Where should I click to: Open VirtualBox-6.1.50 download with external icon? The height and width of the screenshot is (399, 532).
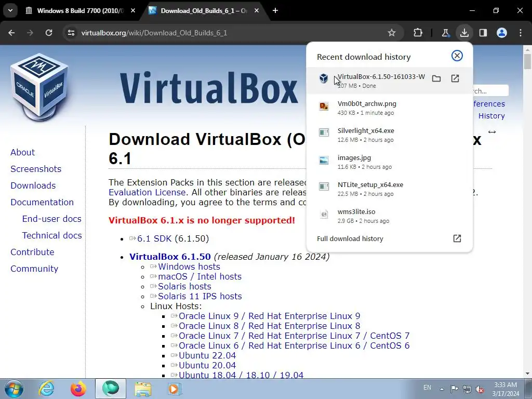(455, 79)
